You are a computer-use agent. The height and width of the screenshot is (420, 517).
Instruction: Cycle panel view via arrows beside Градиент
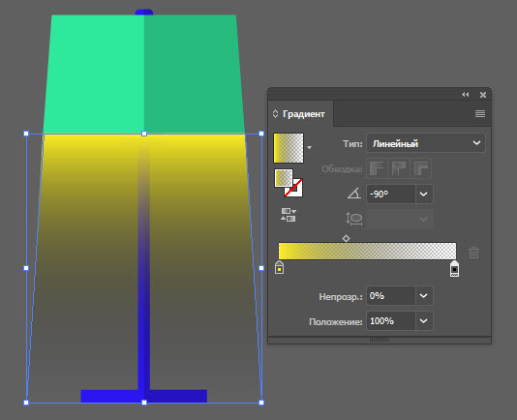tap(275, 114)
